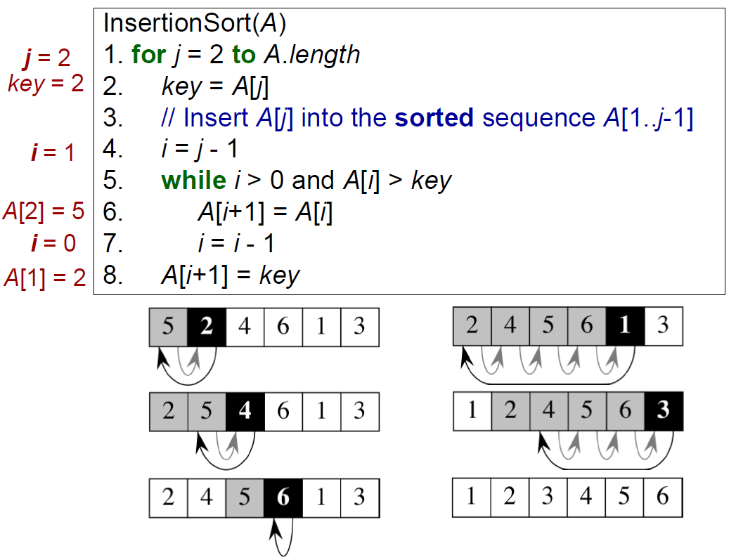Select code line 8 'A[i+1] = key'
The height and width of the screenshot is (560, 736).
(x=231, y=275)
